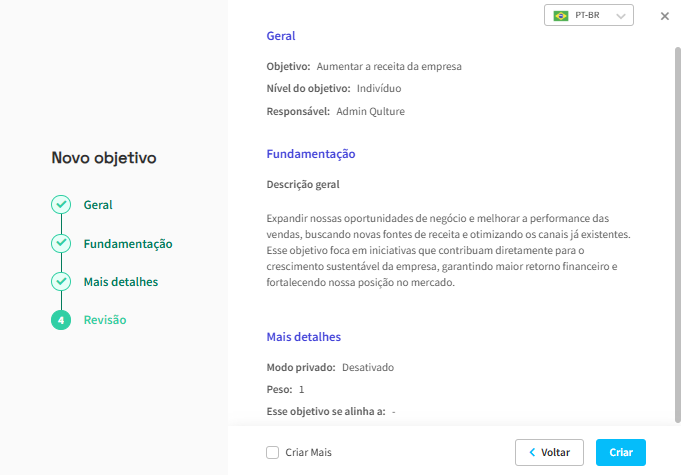
Task: Click the Voltar button
Action: (549, 452)
